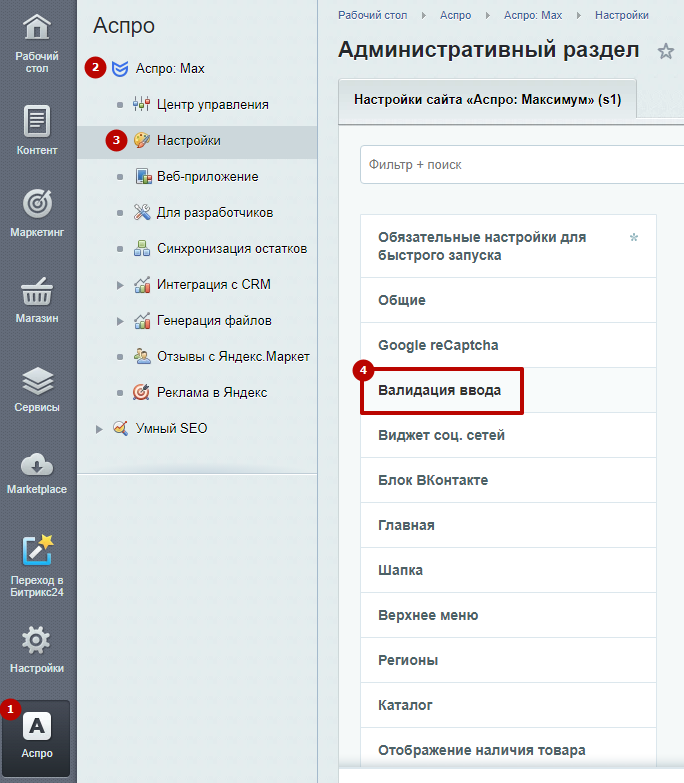Click the Интеграция с CRM chart icon
Image resolution: width=684 pixels, height=783 pixels.
point(142,284)
